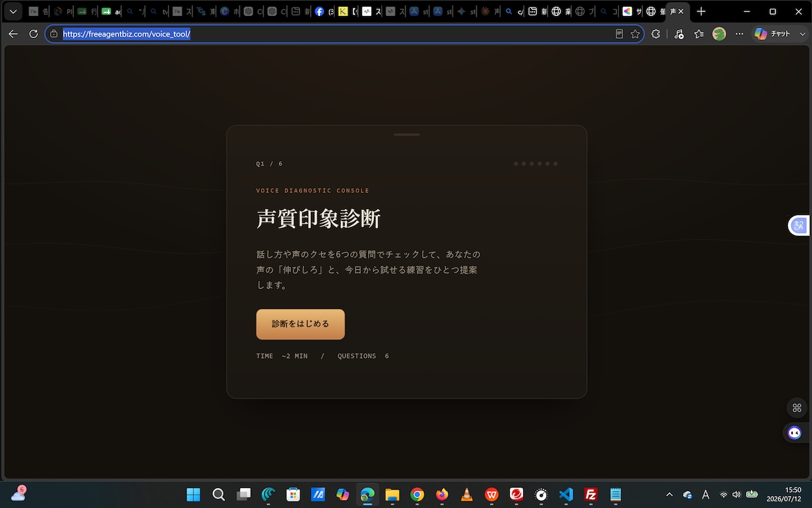
Task: Open the tab search dropdown at top-left
Action: [13, 11]
